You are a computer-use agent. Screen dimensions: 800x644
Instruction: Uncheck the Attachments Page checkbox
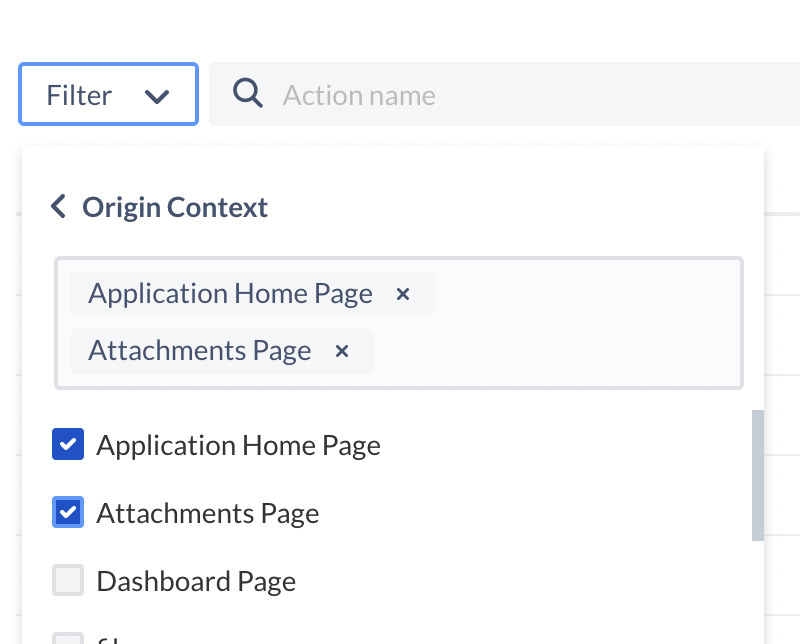coord(68,513)
